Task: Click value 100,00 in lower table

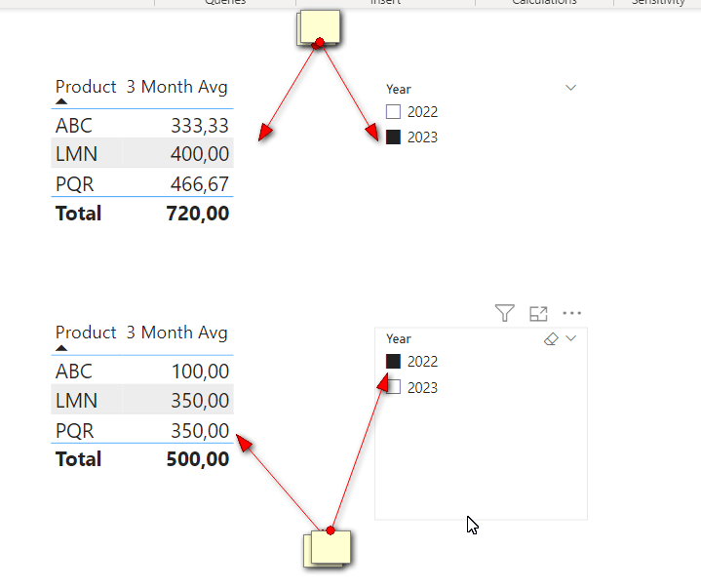Action: click(200, 372)
